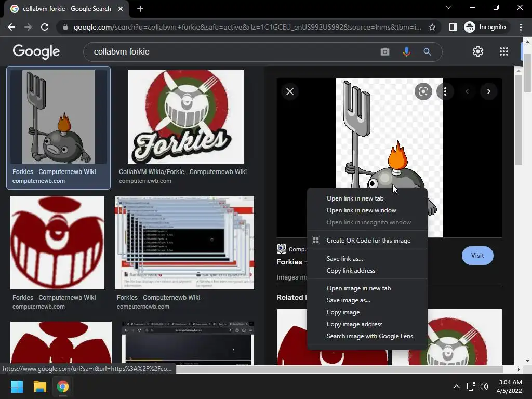This screenshot has width=532, height=399.
Task: Go back with the browser back arrow
Action: 11,27
